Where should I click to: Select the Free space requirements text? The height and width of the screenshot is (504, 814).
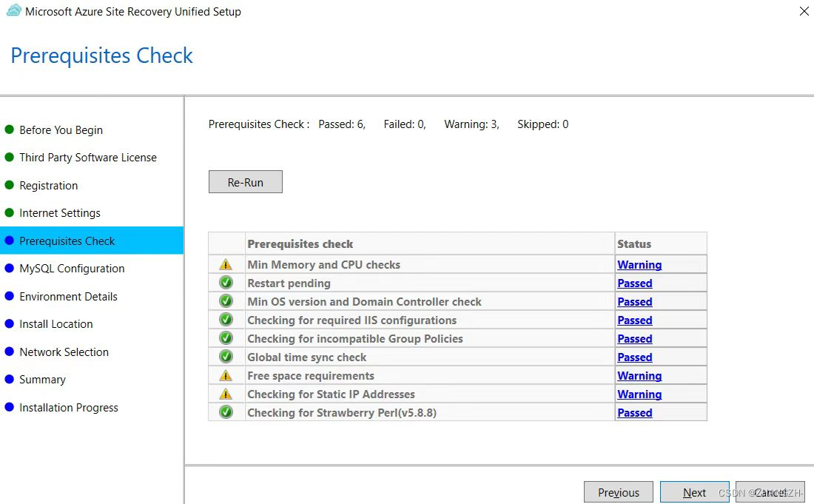311,376
